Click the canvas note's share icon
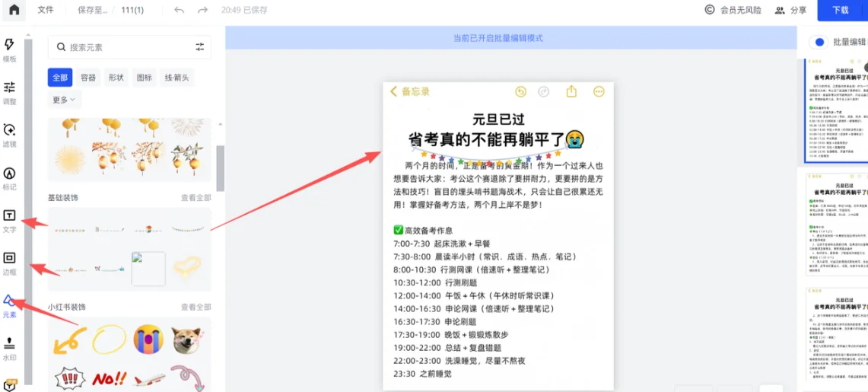The width and height of the screenshot is (868, 392). click(572, 92)
